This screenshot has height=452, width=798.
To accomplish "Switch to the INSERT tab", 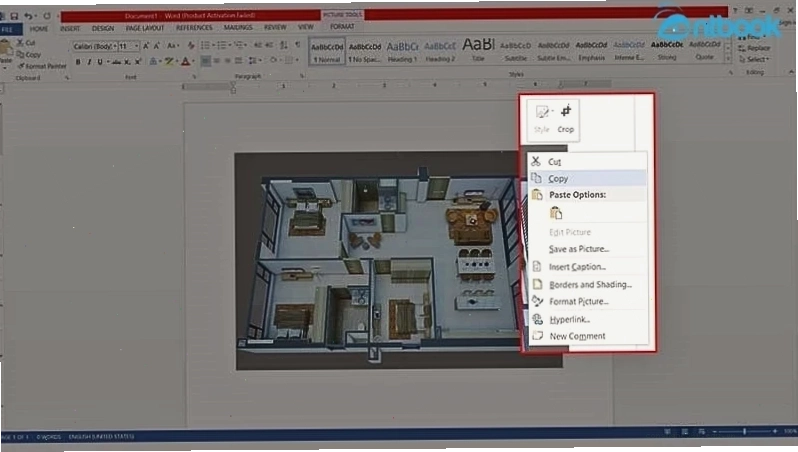I will click(x=70, y=29).
